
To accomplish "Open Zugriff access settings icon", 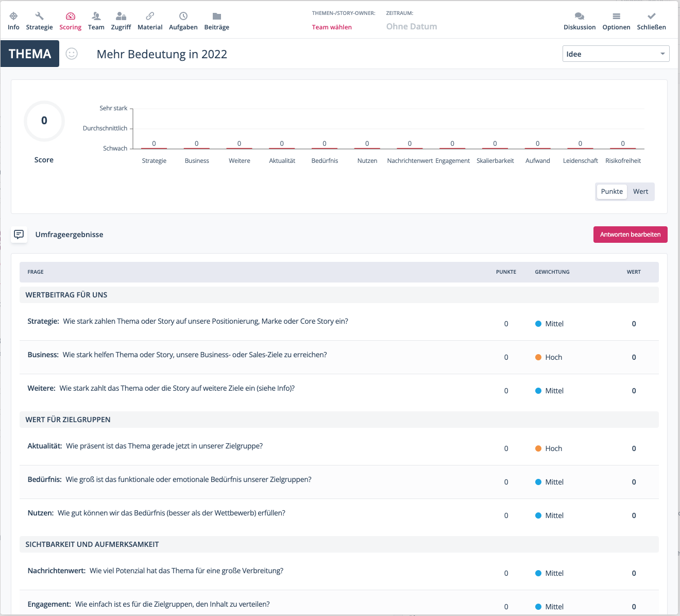I will coord(121,16).
